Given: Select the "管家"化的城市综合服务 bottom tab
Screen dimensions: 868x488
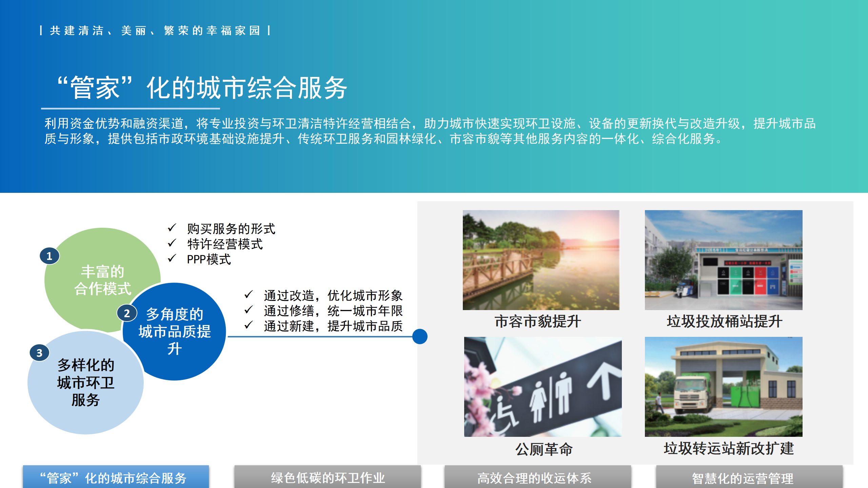Looking at the screenshot, I should [x=116, y=477].
